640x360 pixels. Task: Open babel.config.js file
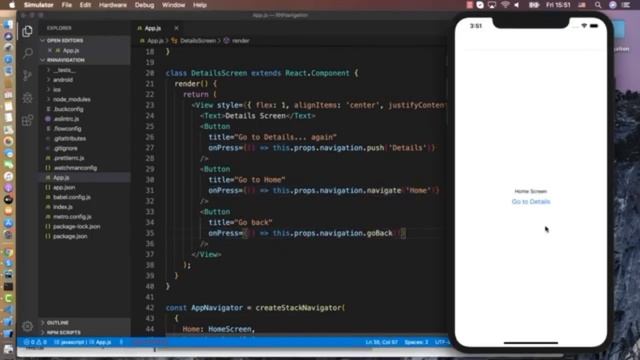pyautogui.click(x=72, y=197)
